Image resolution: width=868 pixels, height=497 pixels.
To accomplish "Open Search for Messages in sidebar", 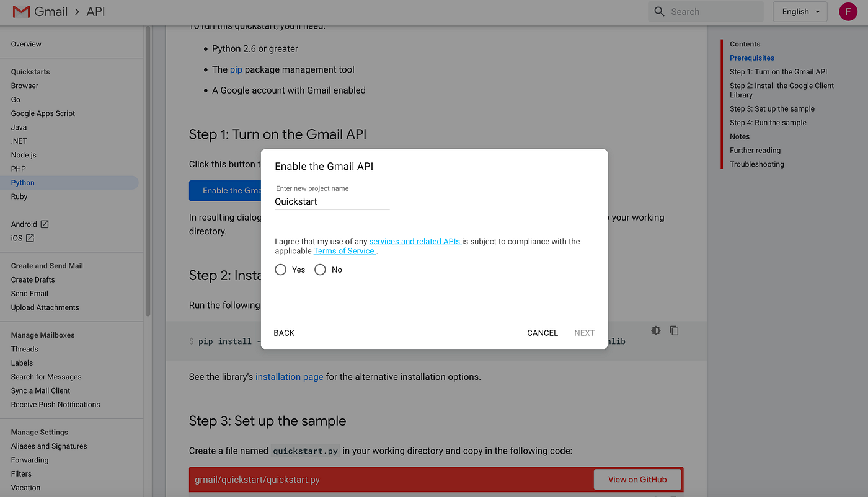I will [46, 377].
